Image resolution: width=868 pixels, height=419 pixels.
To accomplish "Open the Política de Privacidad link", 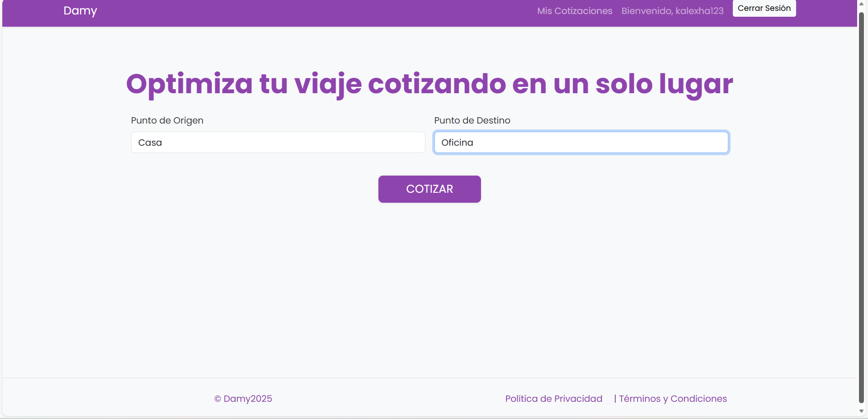I will pos(553,399).
